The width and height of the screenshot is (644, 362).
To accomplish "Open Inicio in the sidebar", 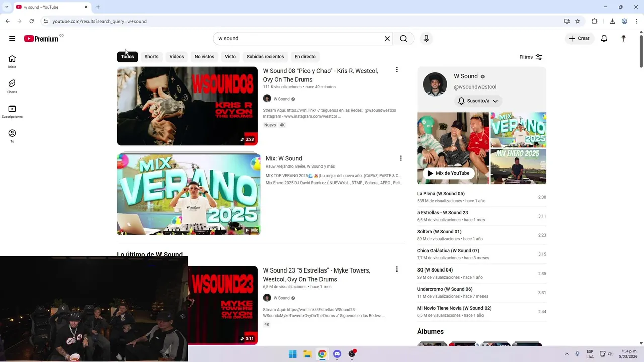I will tap(12, 62).
